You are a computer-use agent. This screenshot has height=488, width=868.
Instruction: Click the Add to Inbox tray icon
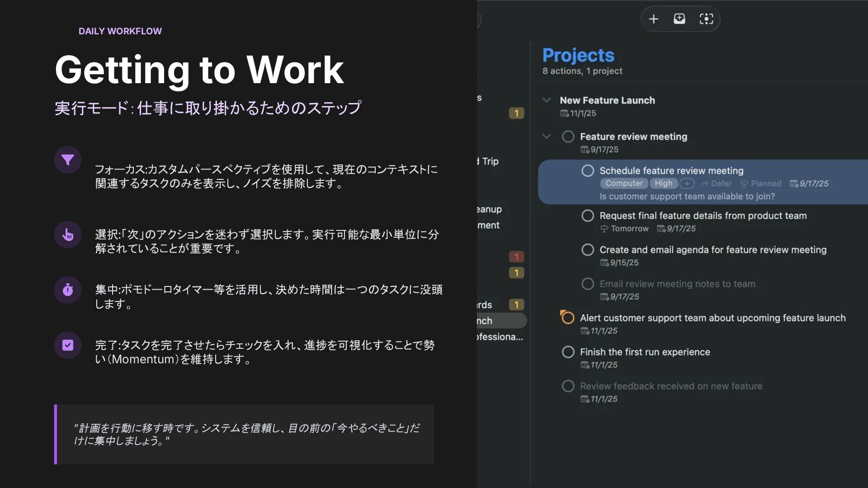pyautogui.click(x=679, y=19)
